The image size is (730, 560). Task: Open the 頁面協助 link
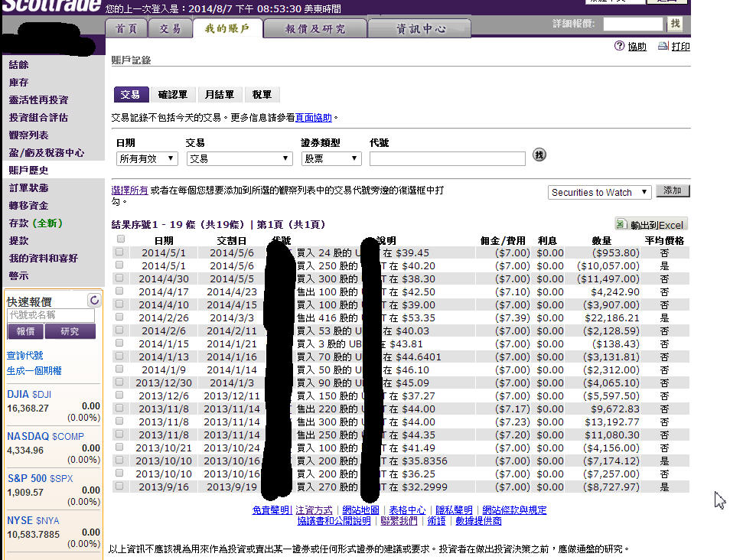click(x=313, y=118)
